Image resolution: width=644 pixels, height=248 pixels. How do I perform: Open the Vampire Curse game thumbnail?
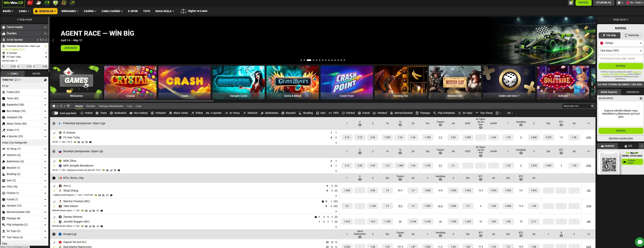coord(239,82)
